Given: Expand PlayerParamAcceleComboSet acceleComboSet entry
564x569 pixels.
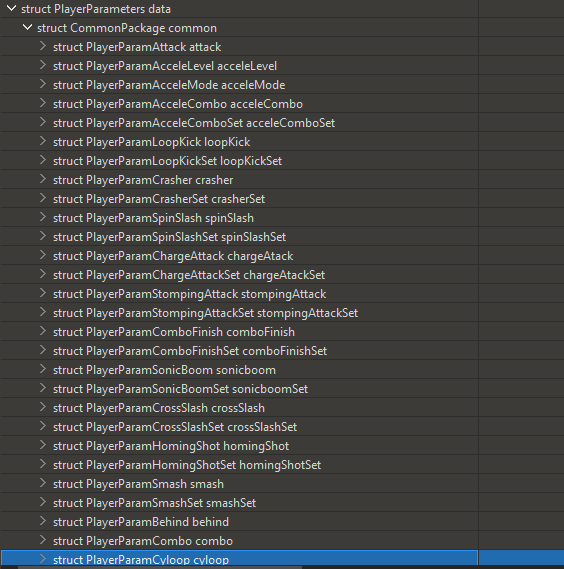Looking at the screenshot, I should click(x=43, y=122).
